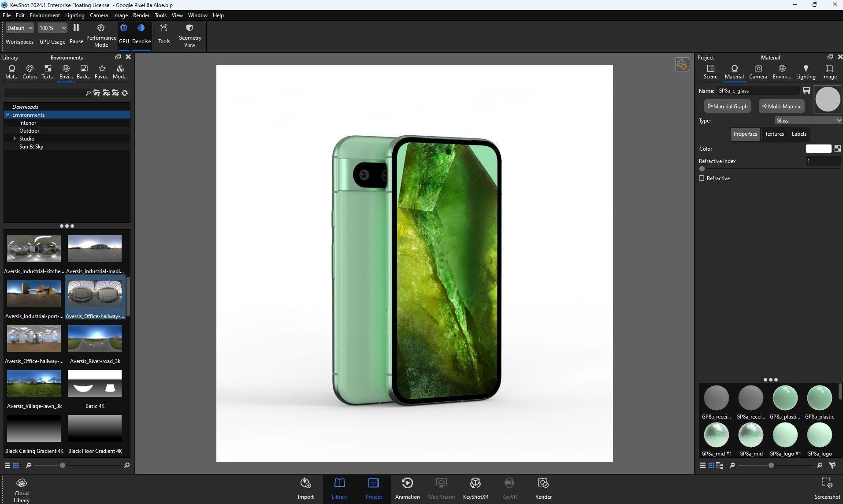Toggle the Project panel button
Viewport: 843px width, 504px height.
click(373, 488)
